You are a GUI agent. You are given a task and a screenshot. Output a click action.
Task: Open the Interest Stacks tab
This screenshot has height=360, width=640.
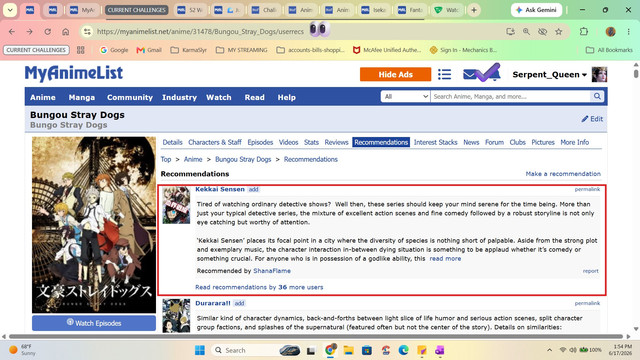click(436, 142)
